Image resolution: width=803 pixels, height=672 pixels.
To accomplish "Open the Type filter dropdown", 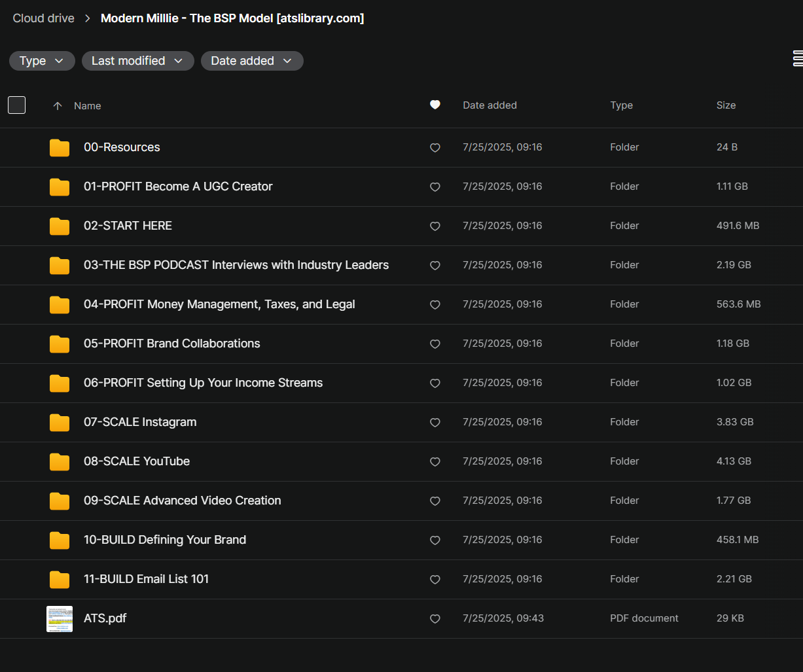I will [42, 61].
